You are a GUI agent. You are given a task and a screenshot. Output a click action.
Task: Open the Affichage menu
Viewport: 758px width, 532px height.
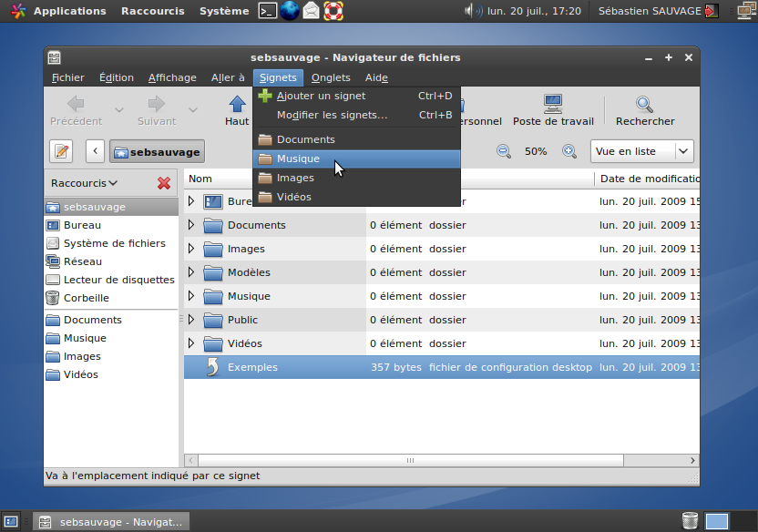pos(172,77)
